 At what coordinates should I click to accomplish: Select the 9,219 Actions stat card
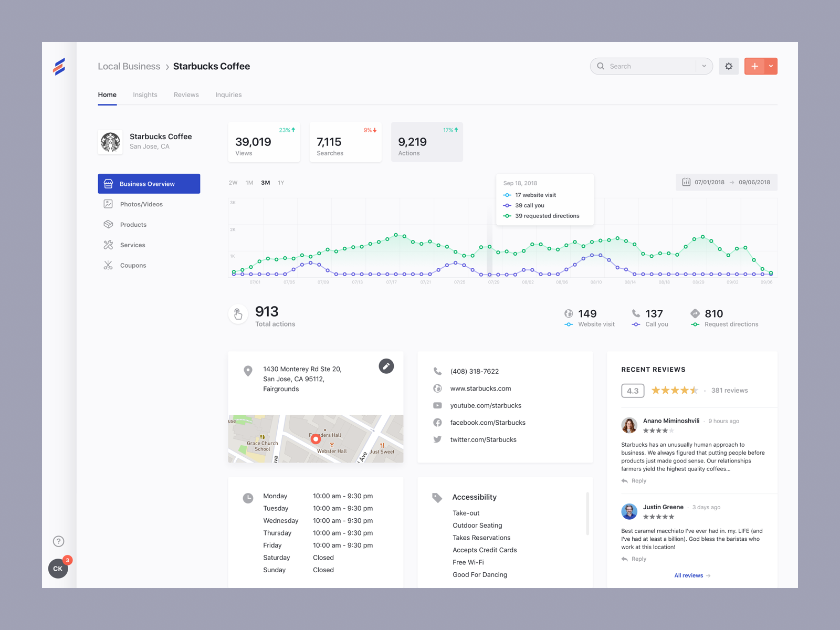[427, 142]
